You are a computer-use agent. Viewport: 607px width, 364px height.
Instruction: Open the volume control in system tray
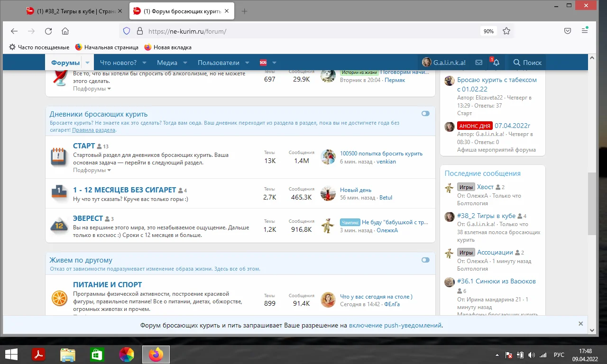[x=531, y=355]
